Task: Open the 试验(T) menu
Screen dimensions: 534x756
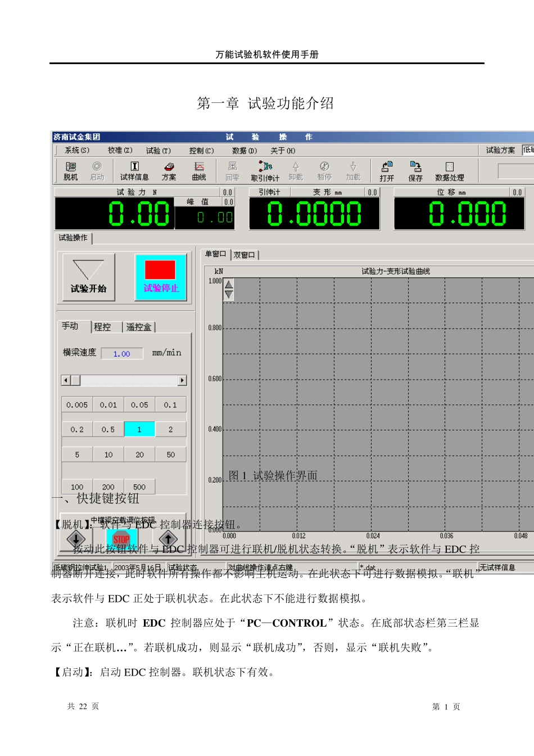Action: pos(159,150)
